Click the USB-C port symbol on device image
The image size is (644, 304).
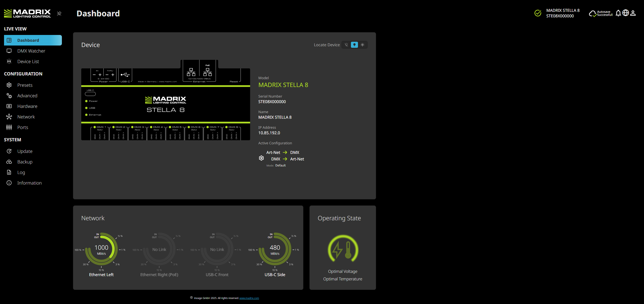[125, 75]
